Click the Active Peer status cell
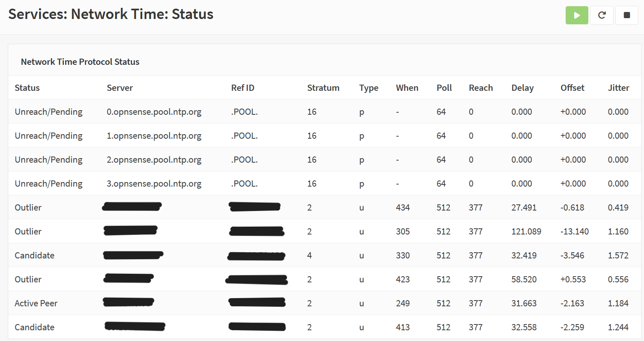Image resolution: width=644 pixels, height=341 pixels. [x=36, y=303]
